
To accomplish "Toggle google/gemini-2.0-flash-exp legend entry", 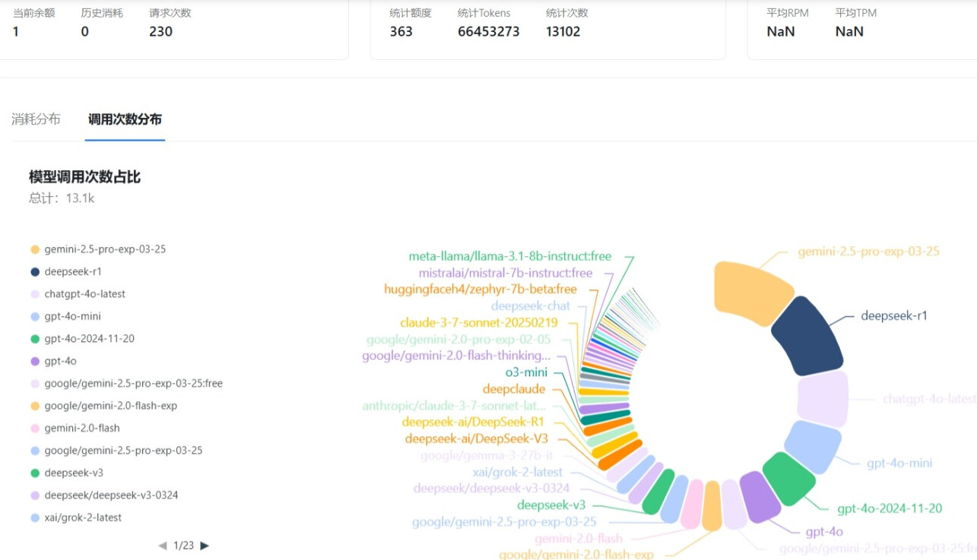I will (103, 406).
